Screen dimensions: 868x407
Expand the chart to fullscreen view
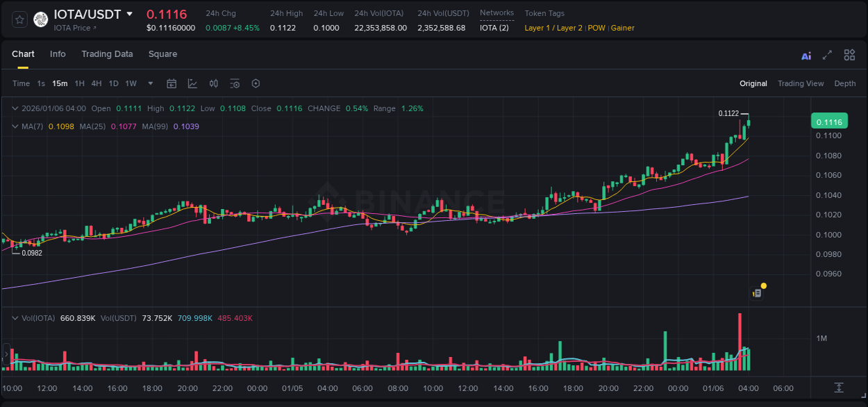point(826,55)
